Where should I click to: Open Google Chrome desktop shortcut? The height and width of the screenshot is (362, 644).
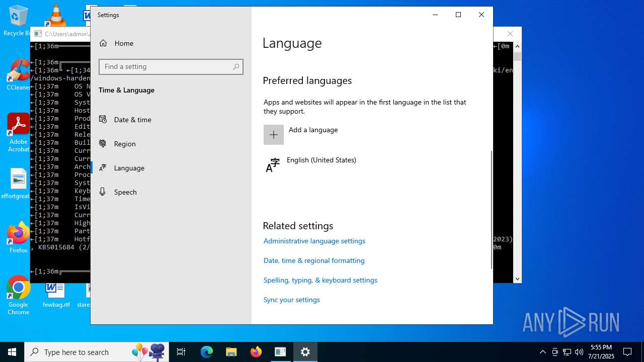click(19, 296)
